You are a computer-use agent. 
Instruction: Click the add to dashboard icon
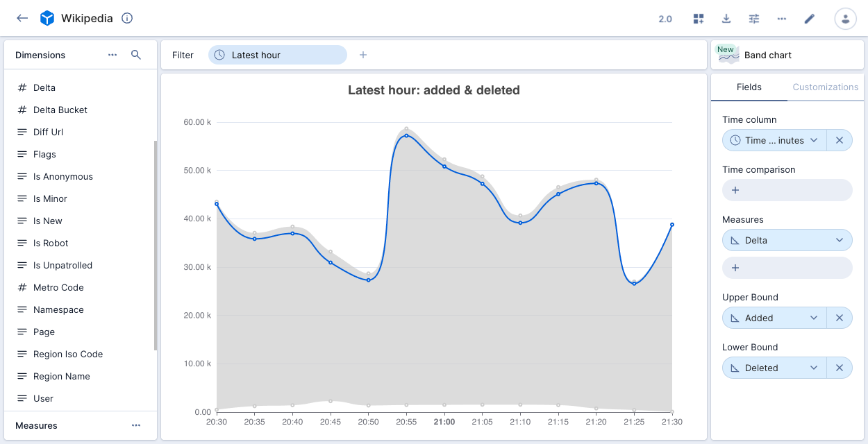click(x=699, y=19)
